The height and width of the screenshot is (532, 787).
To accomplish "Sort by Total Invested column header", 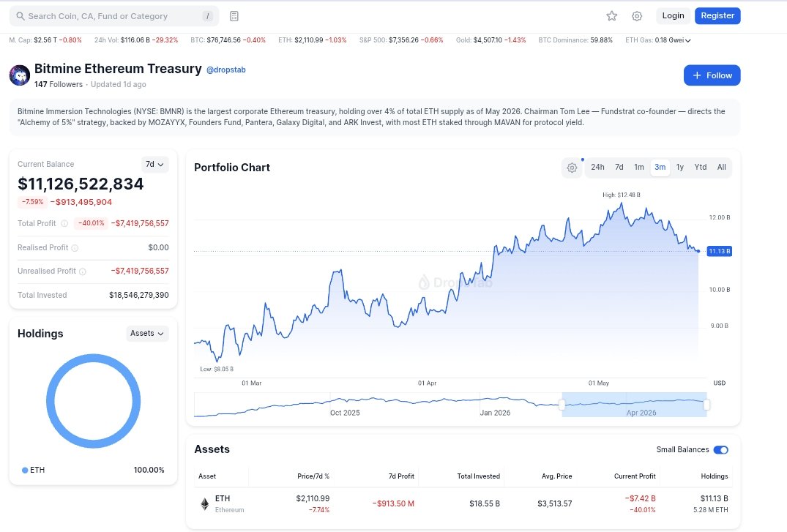I will click(x=478, y=476).
